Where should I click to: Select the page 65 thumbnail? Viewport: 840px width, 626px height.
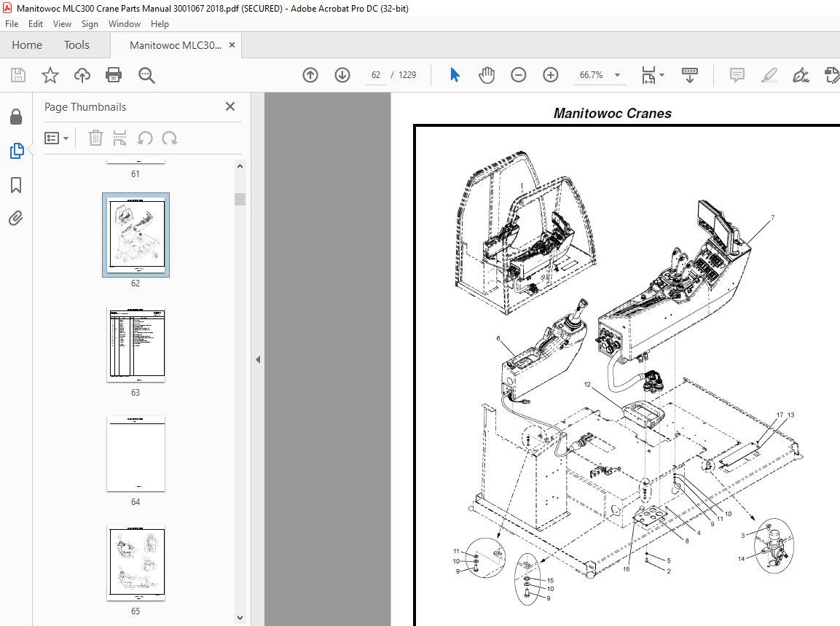tap(136, 563)
